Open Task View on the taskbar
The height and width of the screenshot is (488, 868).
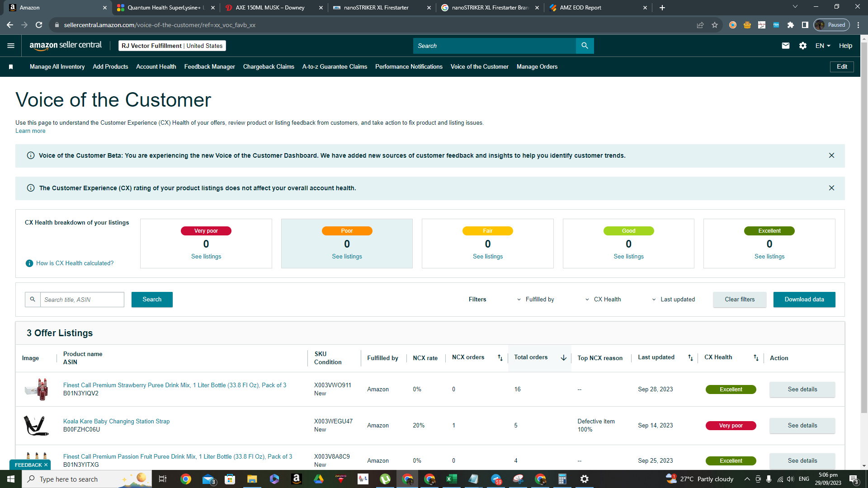[163, 479]
